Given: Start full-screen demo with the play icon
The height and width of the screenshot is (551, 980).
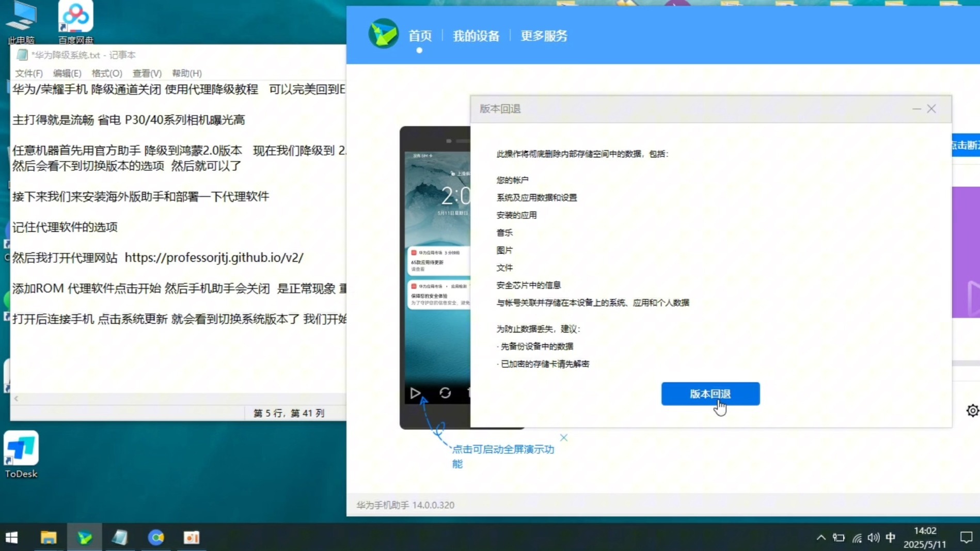Looking at the screenshot, I should pos(415,393).
